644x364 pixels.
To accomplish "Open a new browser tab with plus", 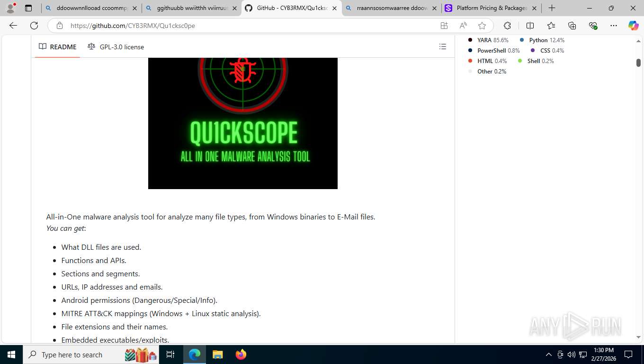I will 552,8.
